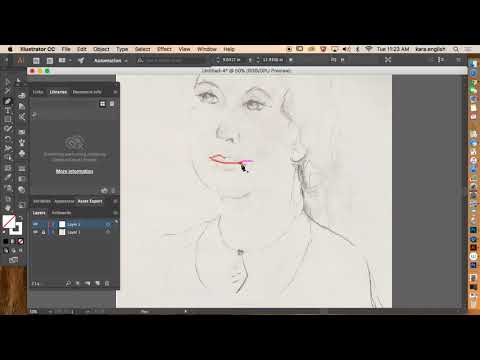Hide Layer 2 using its eye icon
This screenshot has height=360, width=480.
(36, 224)
